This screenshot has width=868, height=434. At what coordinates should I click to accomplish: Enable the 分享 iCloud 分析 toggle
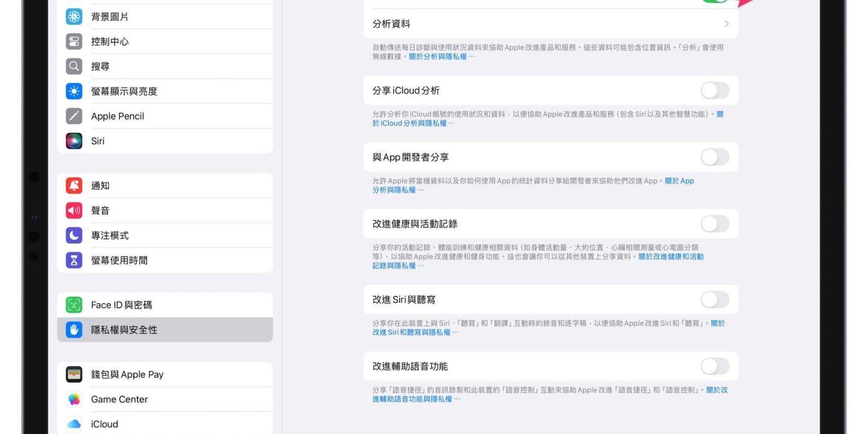pos(715,90)
